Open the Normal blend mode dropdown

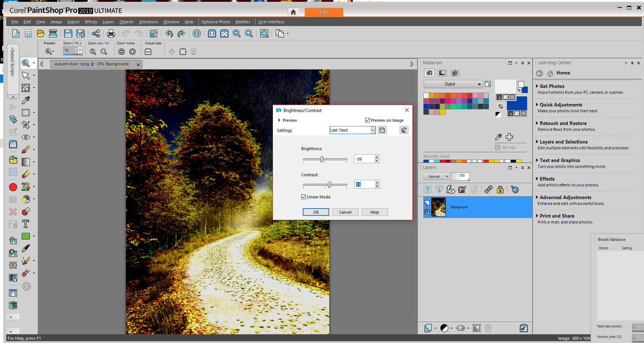point(436,177)
